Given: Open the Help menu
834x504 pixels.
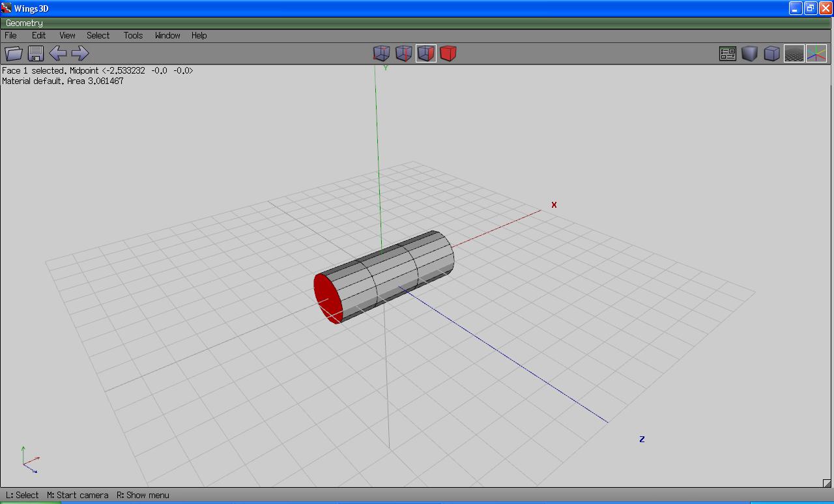Looking at the screenshot, I should [x=199, y=36].
